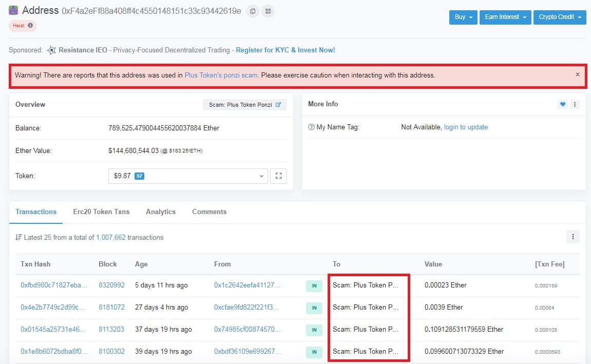Dismiss the Plus Token warning banner

click(578, 74)
